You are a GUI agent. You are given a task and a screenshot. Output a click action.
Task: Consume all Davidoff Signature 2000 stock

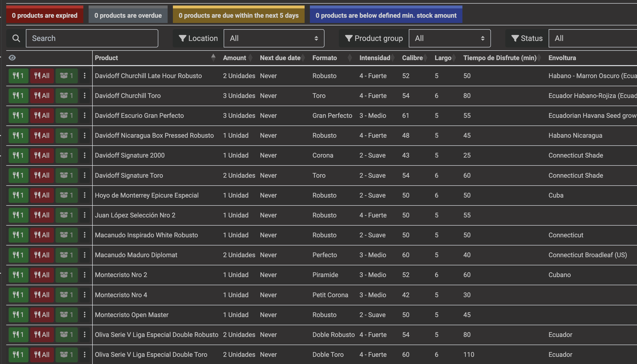click(x=42, y=155)
